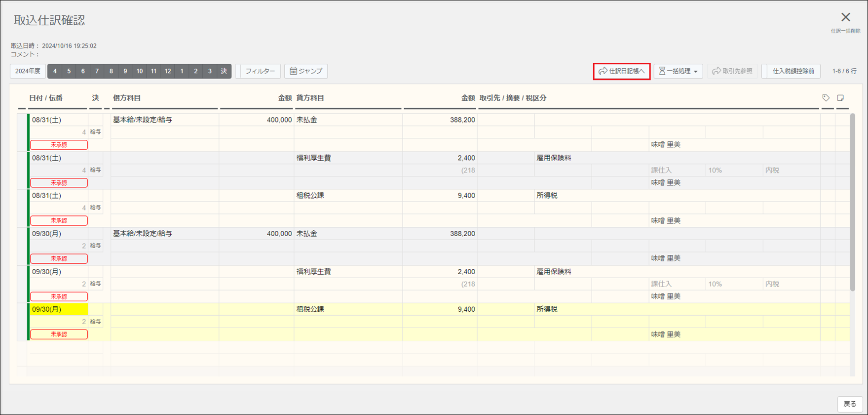Viewport: 868px width, 415px height.
Task: Select month 4 tab
Action: point(55,71)
